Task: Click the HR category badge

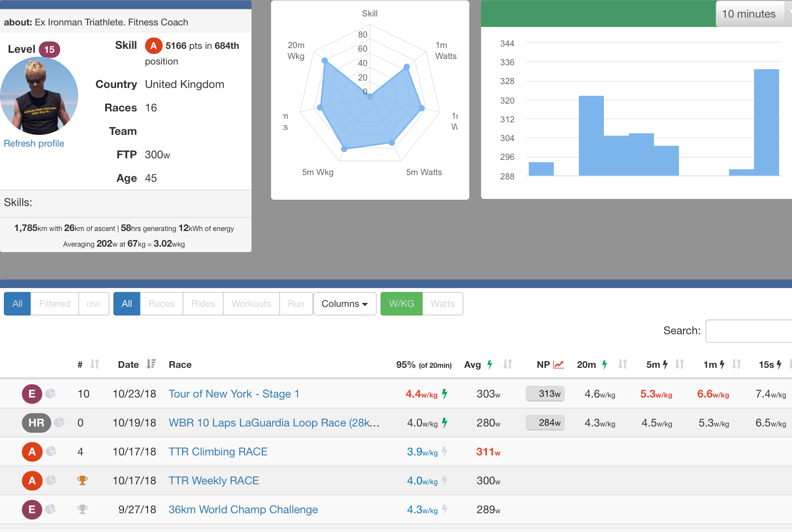Action: [x=36, y=423]
